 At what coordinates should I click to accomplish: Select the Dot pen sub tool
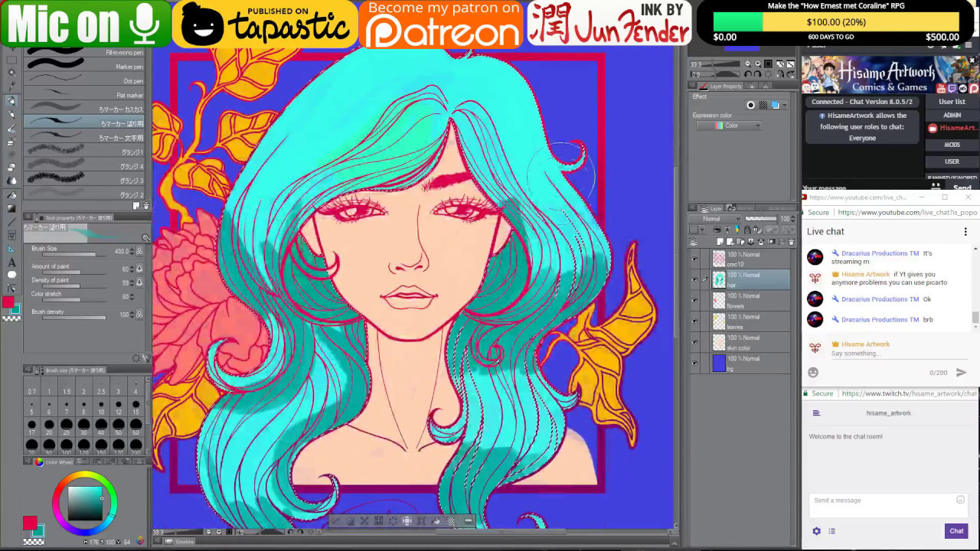(x=87, y=80)
